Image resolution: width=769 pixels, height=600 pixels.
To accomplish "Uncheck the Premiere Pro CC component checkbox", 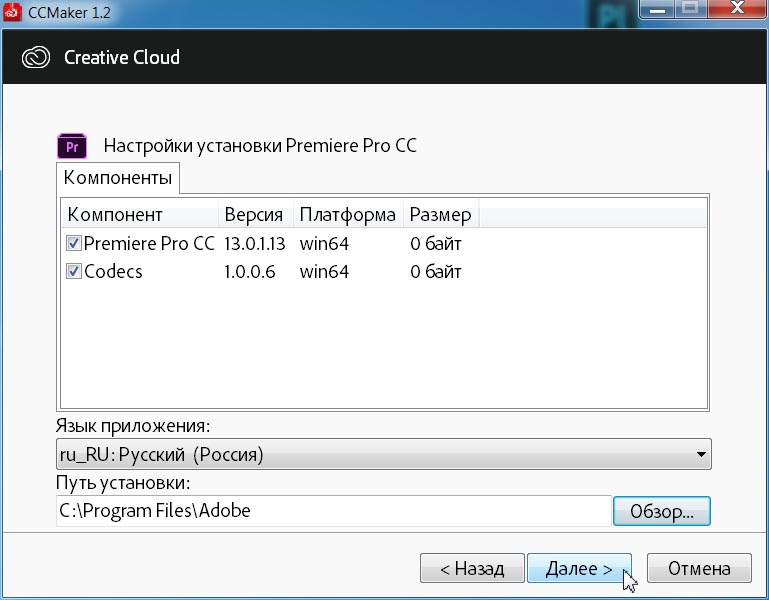I will pos(74,243).
